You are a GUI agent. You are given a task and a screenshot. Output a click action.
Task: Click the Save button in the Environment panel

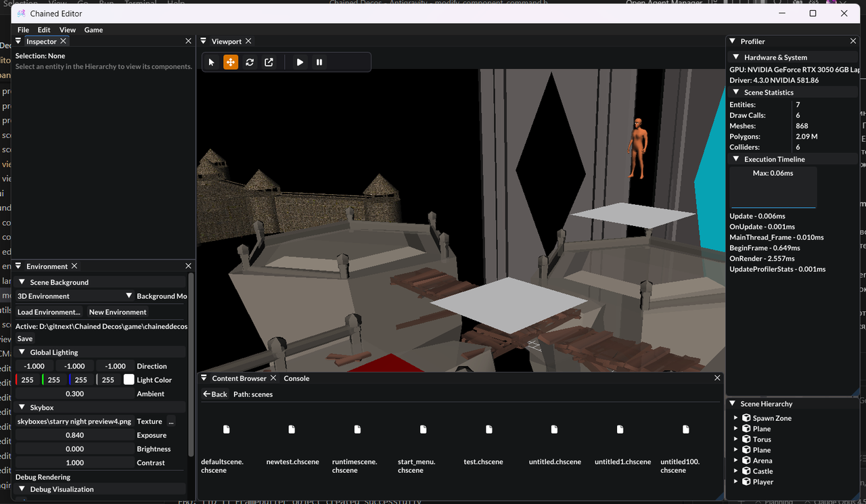pos(25,338)
